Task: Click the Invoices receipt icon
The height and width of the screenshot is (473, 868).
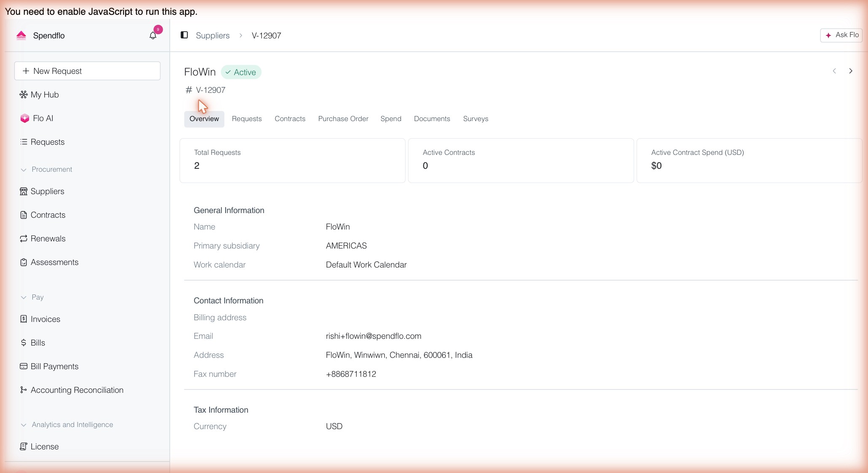Action: (24, 319)
